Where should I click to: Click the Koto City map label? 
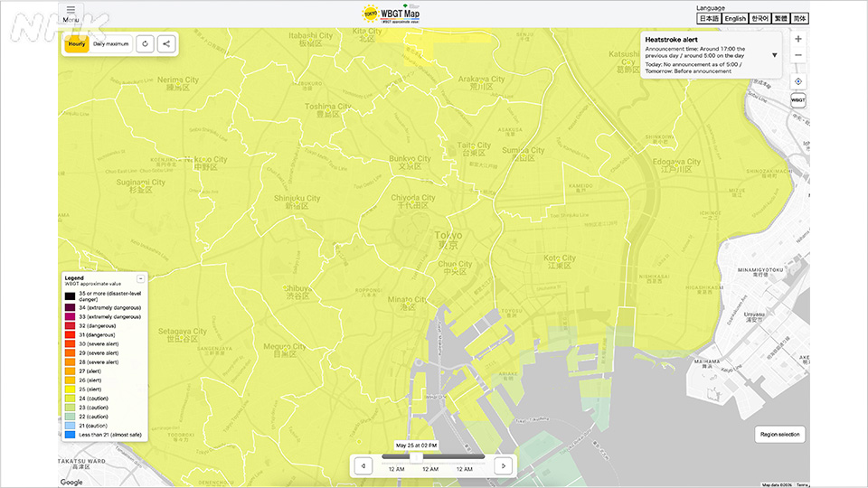tap(559, 262)
